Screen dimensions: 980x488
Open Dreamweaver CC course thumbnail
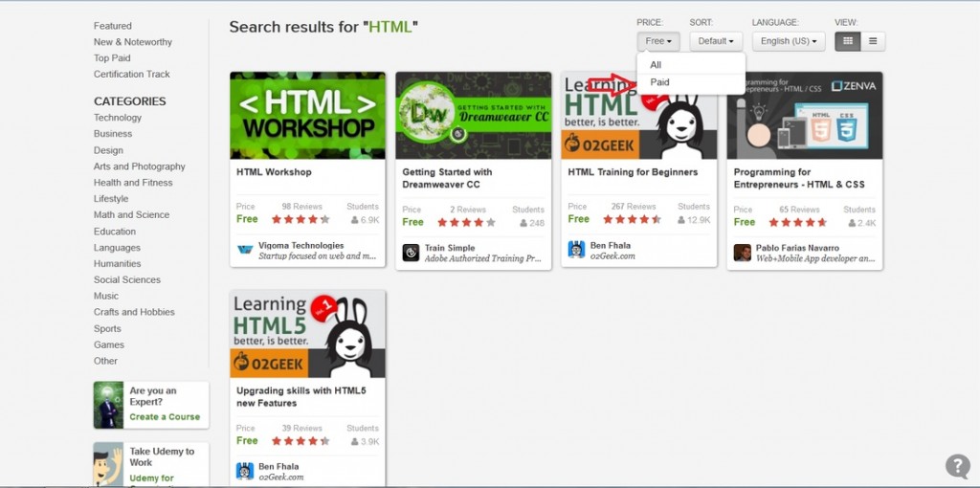click(474, 116)
